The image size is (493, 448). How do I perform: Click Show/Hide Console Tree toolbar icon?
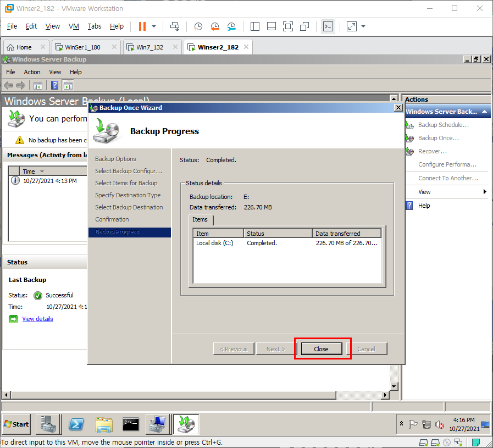(38, 85)
